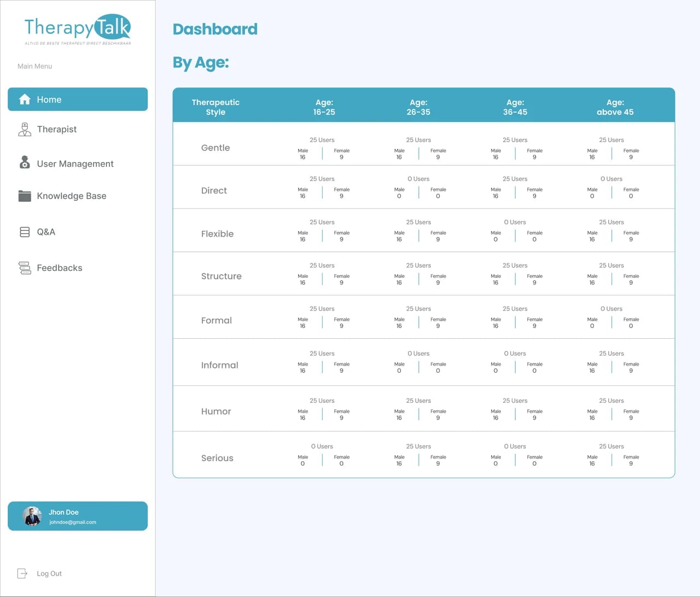Click Jhon Doe's profile avatar
The width and height of the screenshot is (700, 597).
coord(32,516)
